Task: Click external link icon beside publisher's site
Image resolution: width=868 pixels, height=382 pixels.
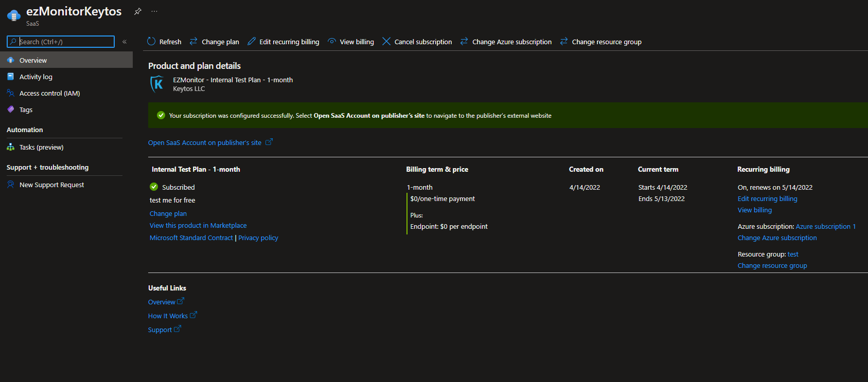Action: click(x=269, y=142)
